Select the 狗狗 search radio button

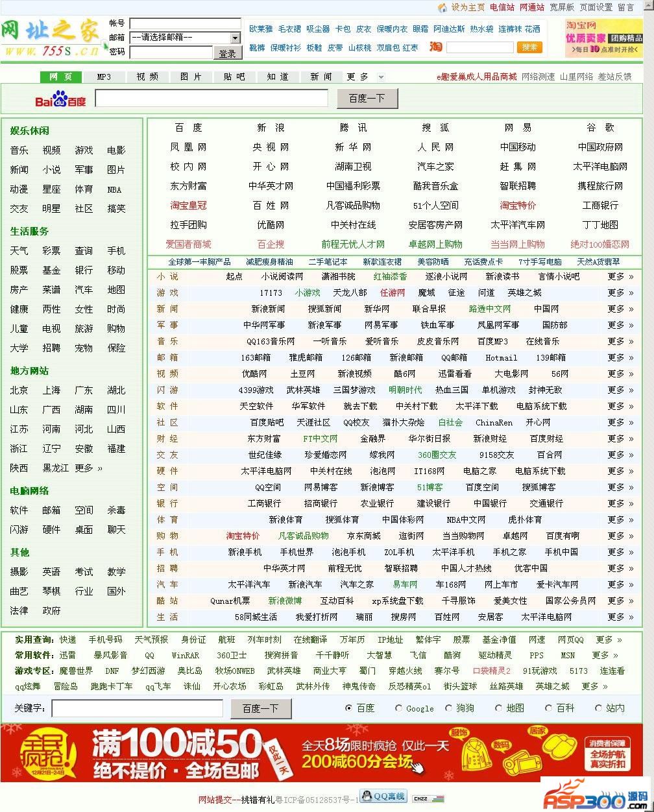point(448,708)
